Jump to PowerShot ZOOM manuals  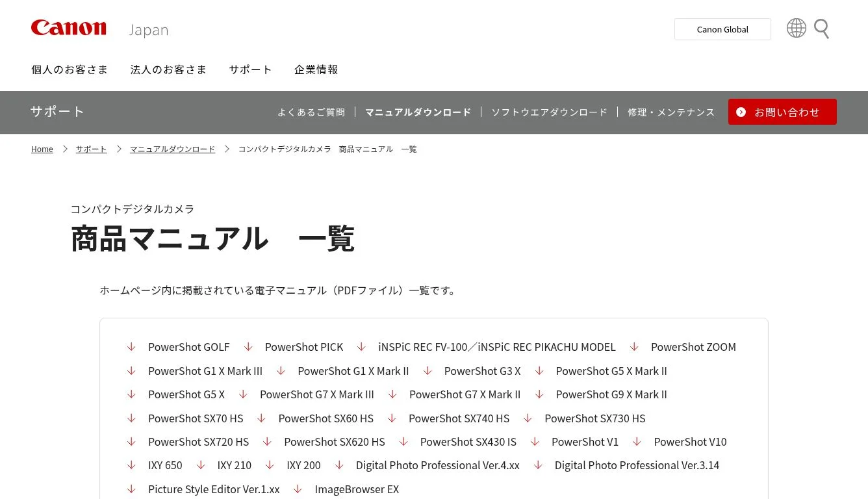(x=693, y=347)
